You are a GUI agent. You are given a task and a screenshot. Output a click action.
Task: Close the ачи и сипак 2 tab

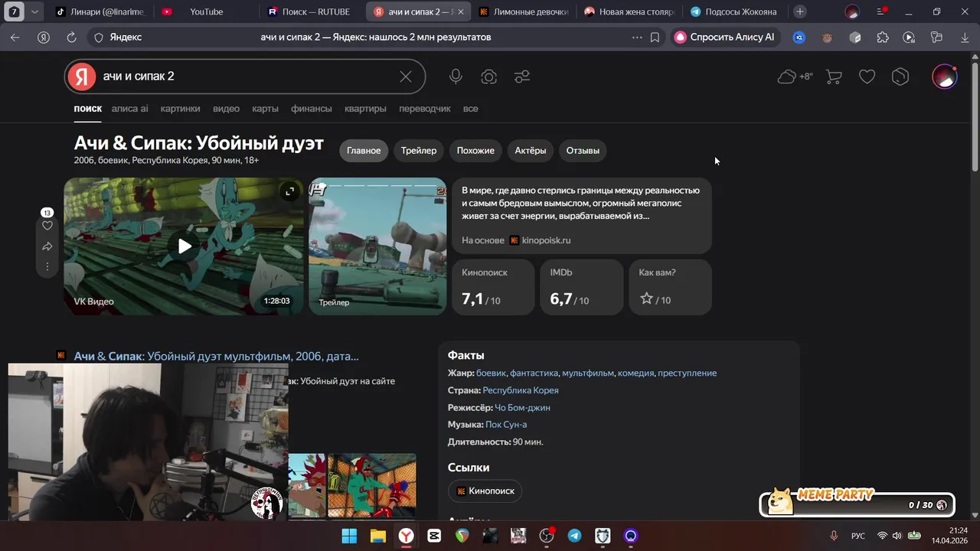[460, 11]
